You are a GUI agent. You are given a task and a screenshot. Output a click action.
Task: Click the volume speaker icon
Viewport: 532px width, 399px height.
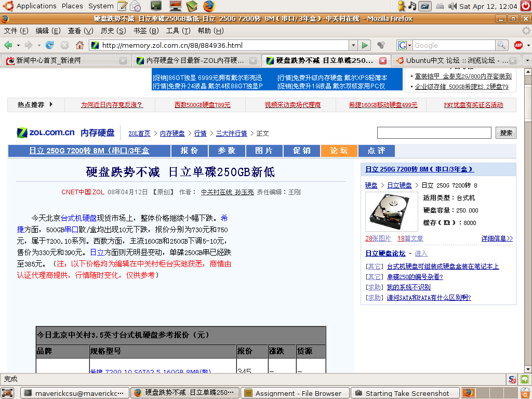click(x=452, y=6)
